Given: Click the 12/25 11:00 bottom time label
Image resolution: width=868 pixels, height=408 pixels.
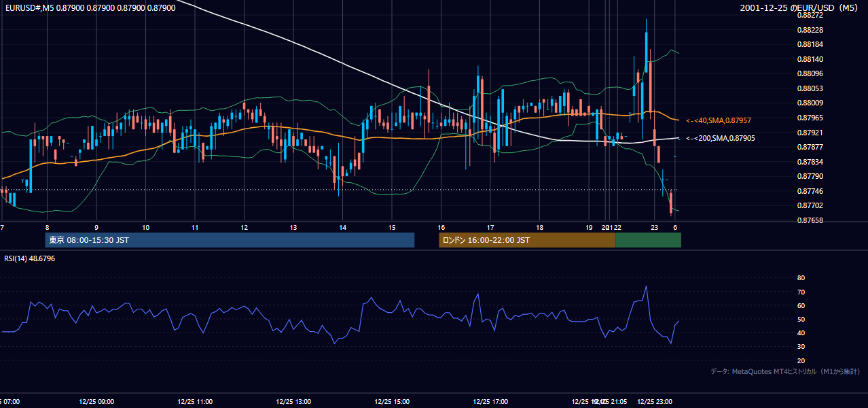Looking at the screenshot, I should tap(195, 402).
